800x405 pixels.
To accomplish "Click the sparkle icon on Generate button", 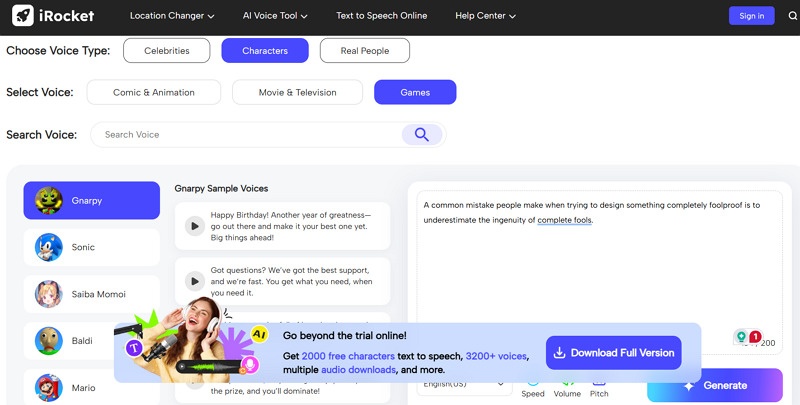I will [x=689, y=386].
